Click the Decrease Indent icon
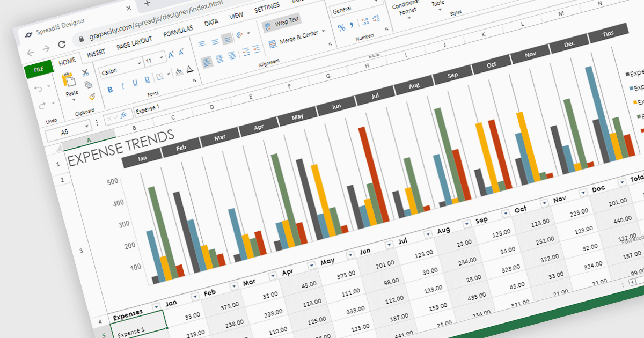The width and height of the screenshot is (644, 338). point(246,52)
